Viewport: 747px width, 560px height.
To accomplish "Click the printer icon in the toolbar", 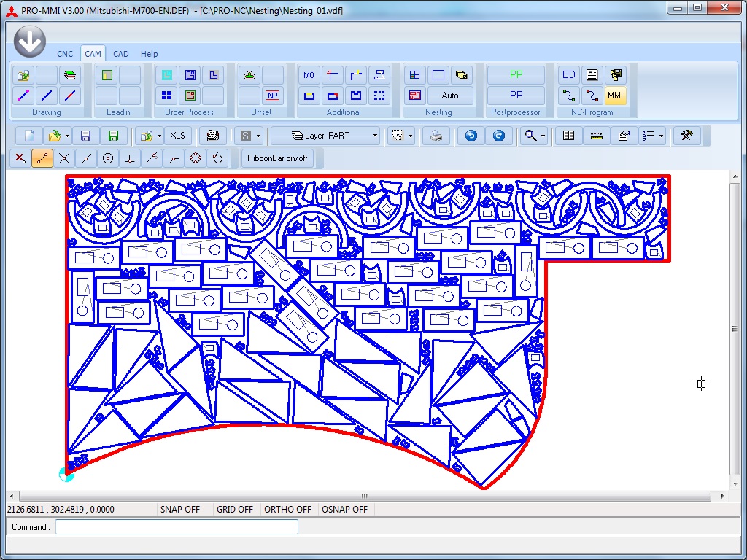I will click(x=436, y=136).
